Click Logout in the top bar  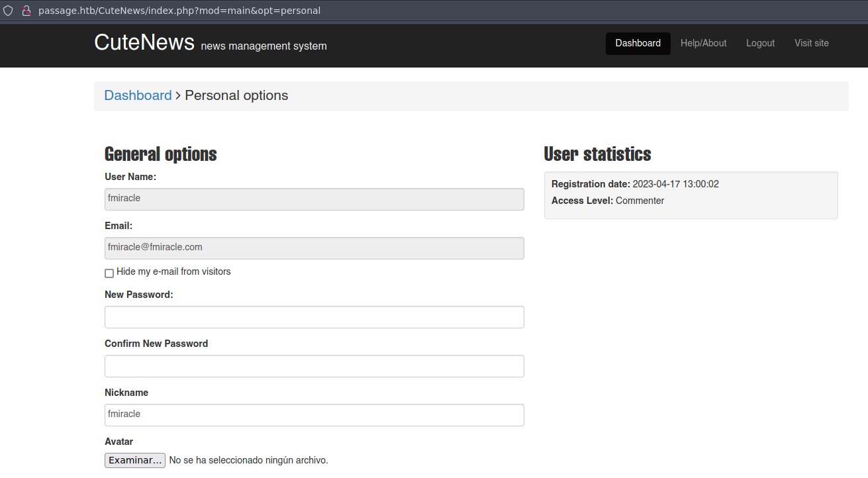coord(760,43)
